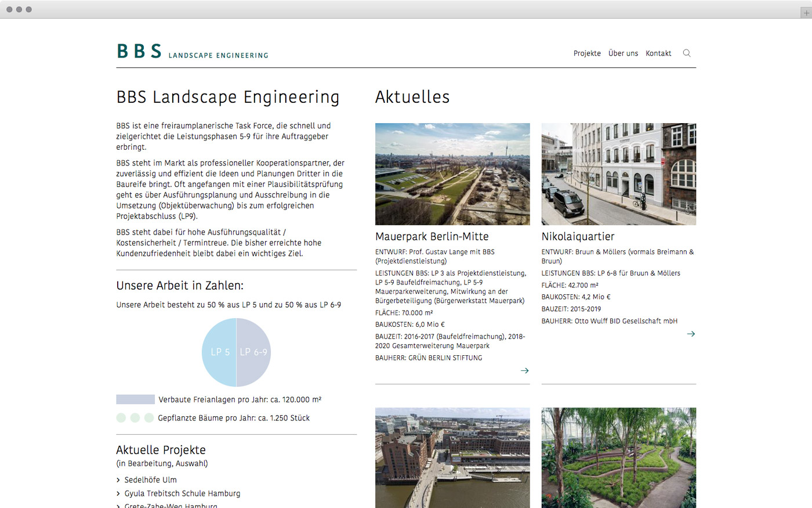Click BAUHERR: Otto Wulff BID Gesellschaft text
Image resolution: width=812 pixels, height=508 pixels.
610,321
